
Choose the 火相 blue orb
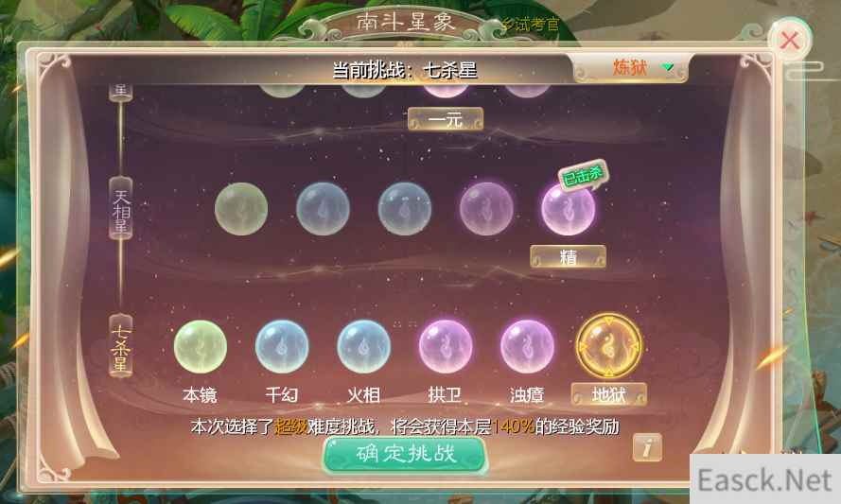(x=363, y=346)
